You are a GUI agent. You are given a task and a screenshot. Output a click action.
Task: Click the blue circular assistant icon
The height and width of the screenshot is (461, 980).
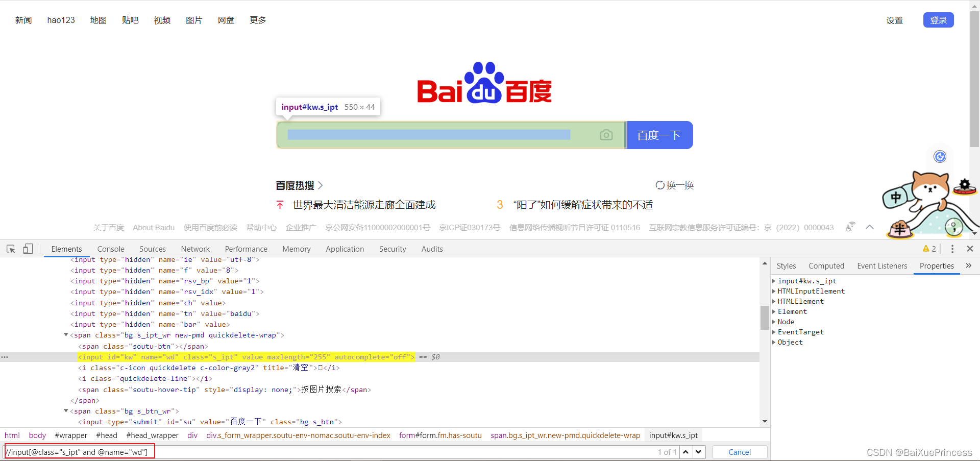point(940,156)
